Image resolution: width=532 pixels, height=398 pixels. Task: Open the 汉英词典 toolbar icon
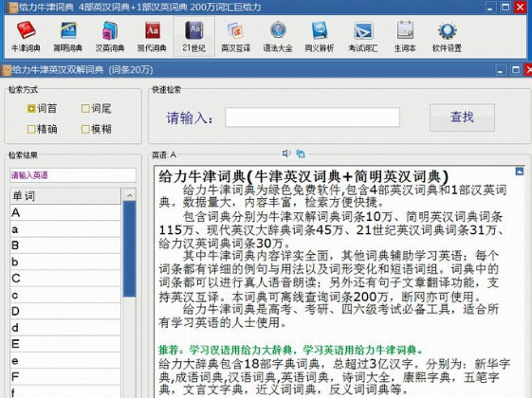click(110, 36)
